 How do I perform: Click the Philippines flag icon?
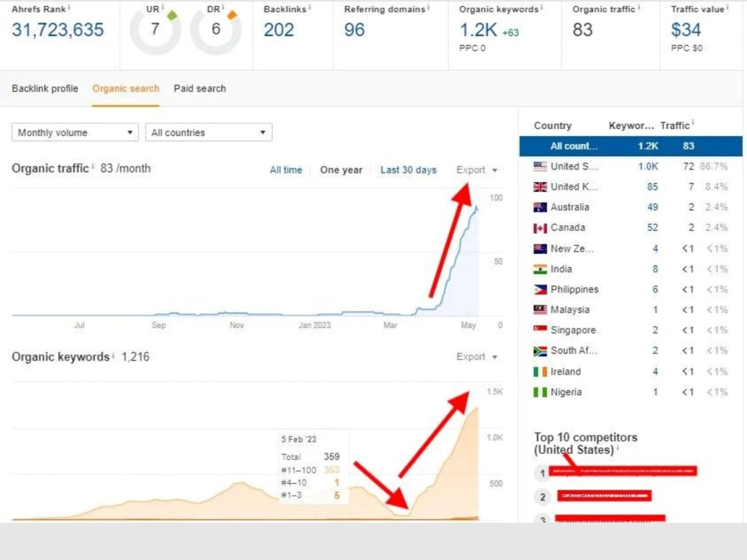pos(540,290)
